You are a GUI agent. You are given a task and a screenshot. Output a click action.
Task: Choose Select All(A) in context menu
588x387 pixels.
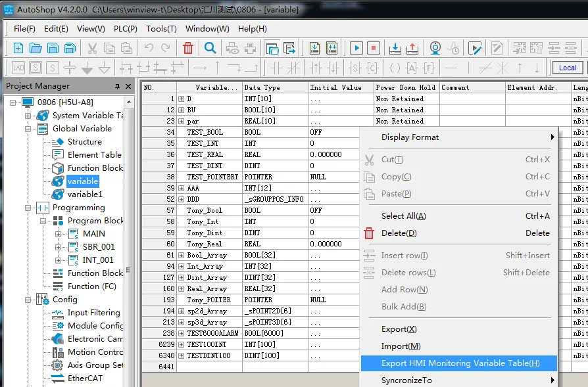[459, 216]
